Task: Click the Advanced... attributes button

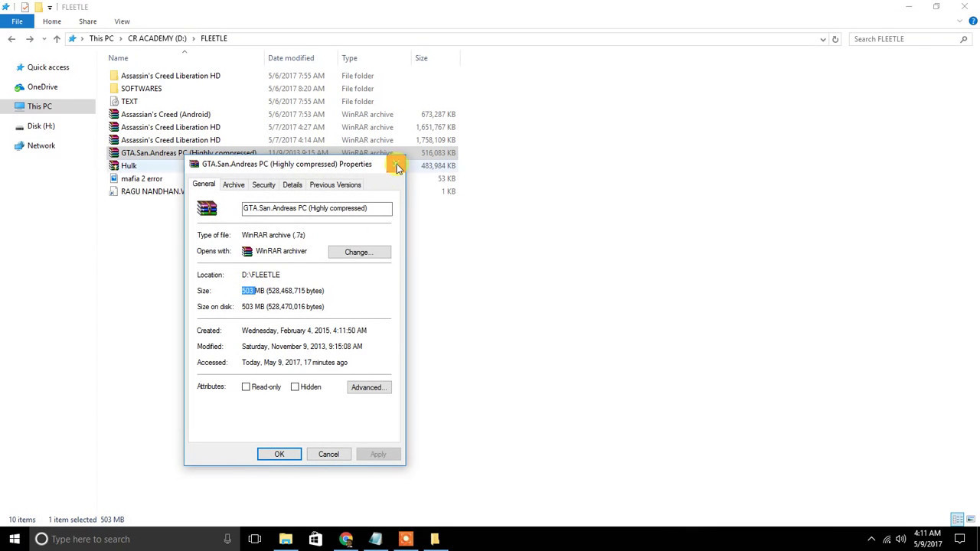Action: click(369, 387)
